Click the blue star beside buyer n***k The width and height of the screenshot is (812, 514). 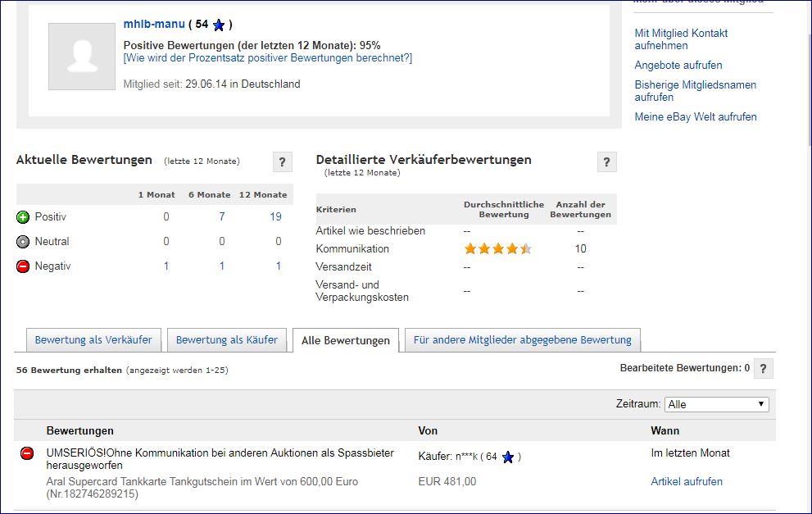pos(507,457)
